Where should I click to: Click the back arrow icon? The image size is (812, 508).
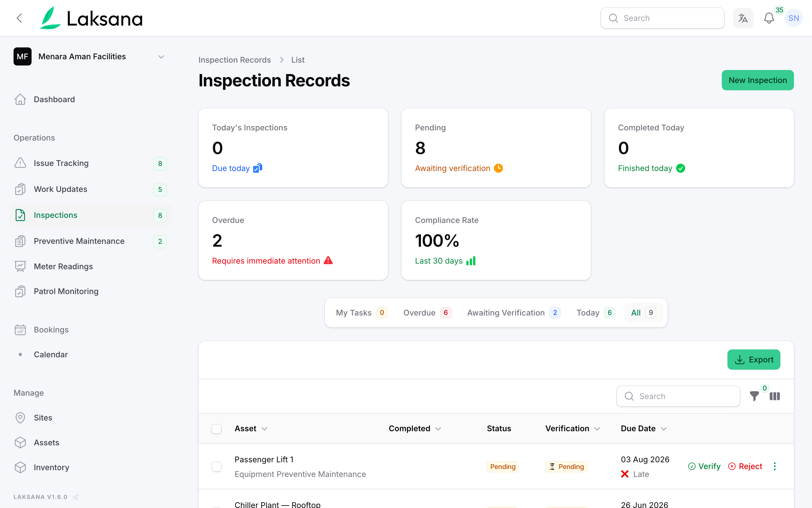point(19,18)
